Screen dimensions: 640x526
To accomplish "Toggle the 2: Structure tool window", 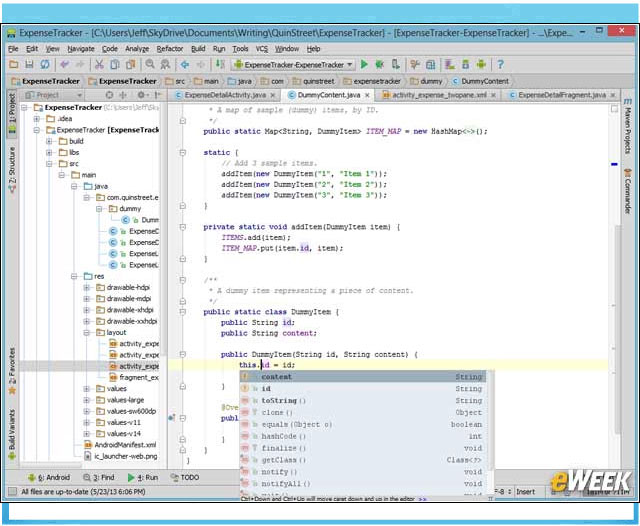I will click(12, 169).
